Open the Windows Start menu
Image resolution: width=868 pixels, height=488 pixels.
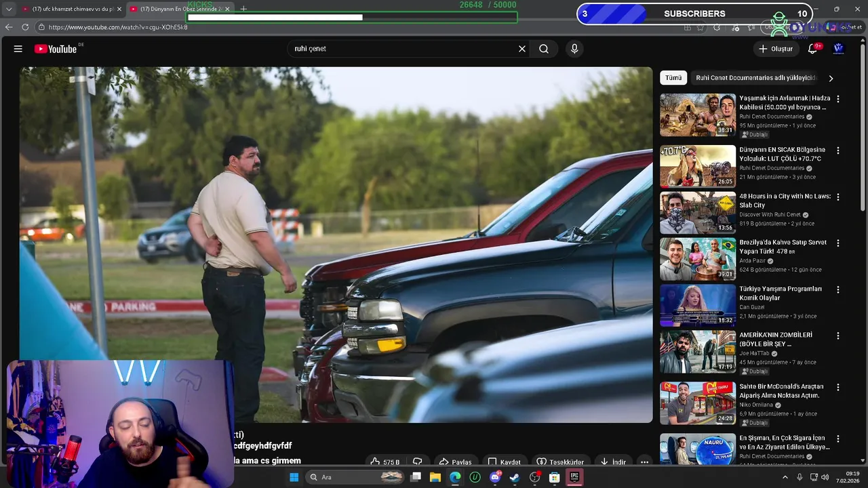coord(294,477)
